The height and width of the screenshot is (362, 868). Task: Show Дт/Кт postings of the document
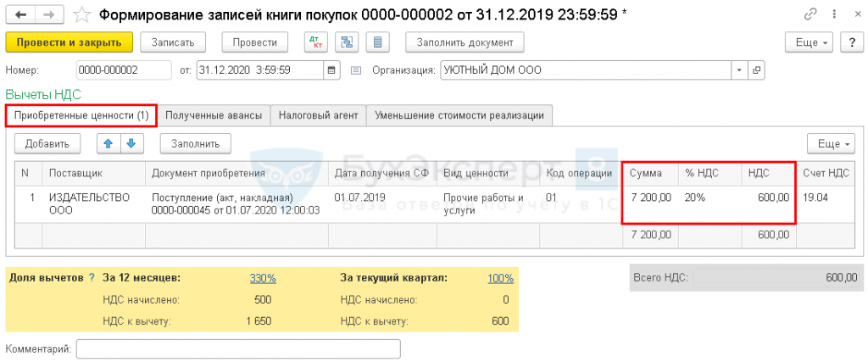coord(315,42)
